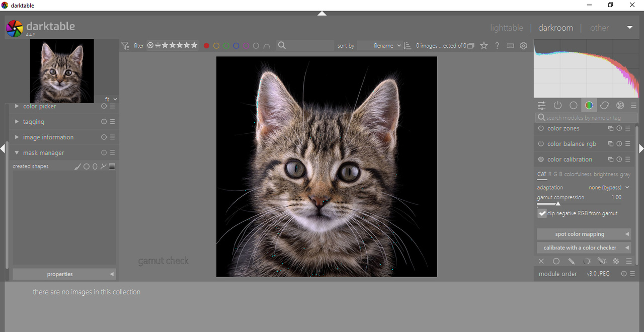Select the color modules group icon
The height and width of the screenshot is (332, 644).
point(589,106)
